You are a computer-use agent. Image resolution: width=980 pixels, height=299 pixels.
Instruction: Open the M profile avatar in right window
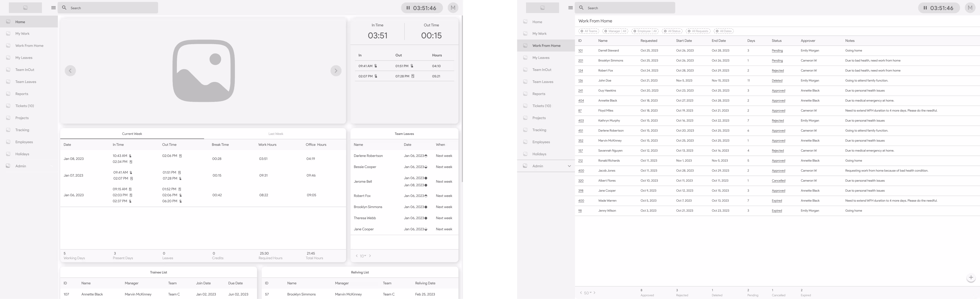point(970,8)
